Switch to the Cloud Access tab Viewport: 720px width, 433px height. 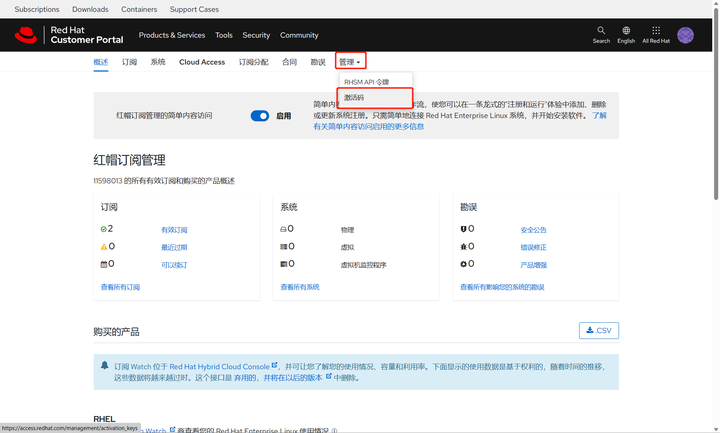click(x=202, y=62)
